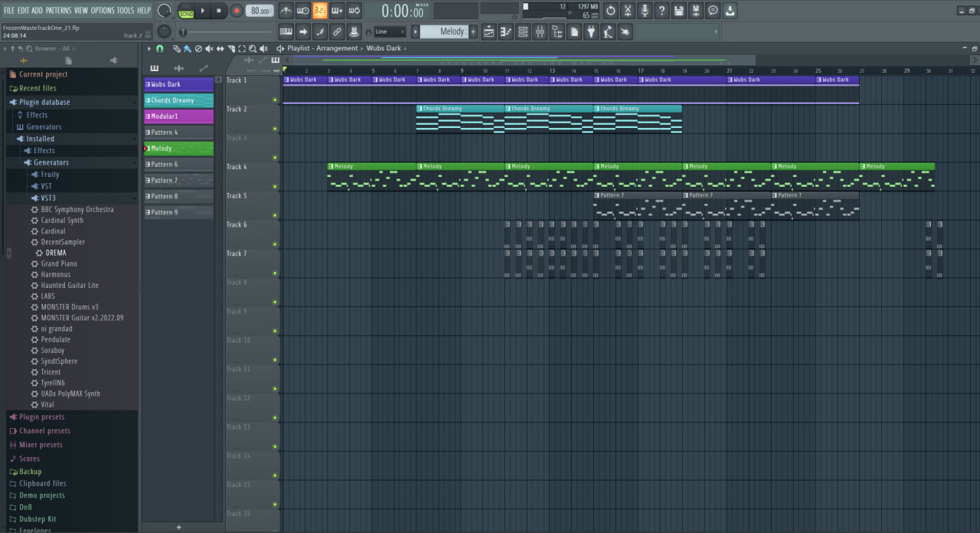Screen dimensions: 980x533
Task: Click the multilink to controllers icon
Action: click(354, 31)
